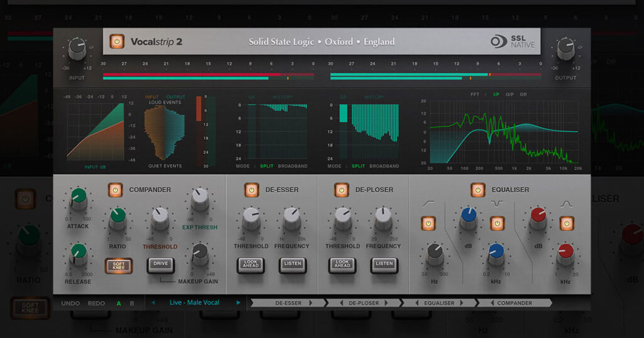This screenshot has height=338, width=644.
Task: Click the red dB gain knob
Action: [x=538, y=219]
